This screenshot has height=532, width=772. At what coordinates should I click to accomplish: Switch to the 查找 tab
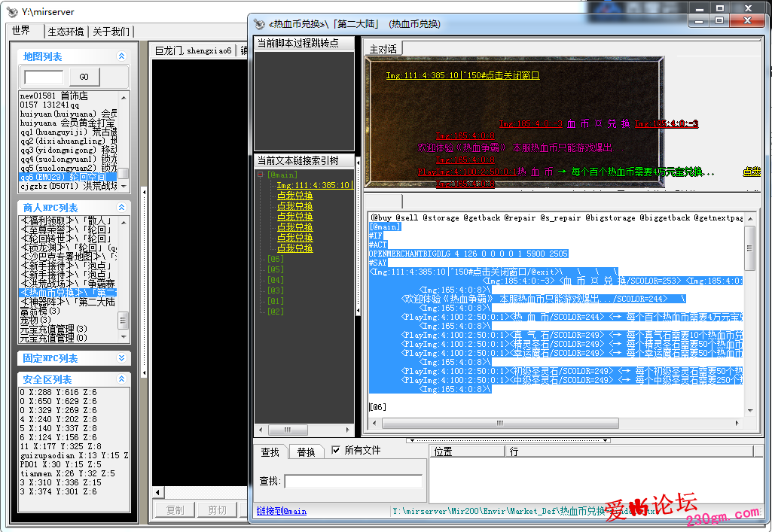[270, 451]
